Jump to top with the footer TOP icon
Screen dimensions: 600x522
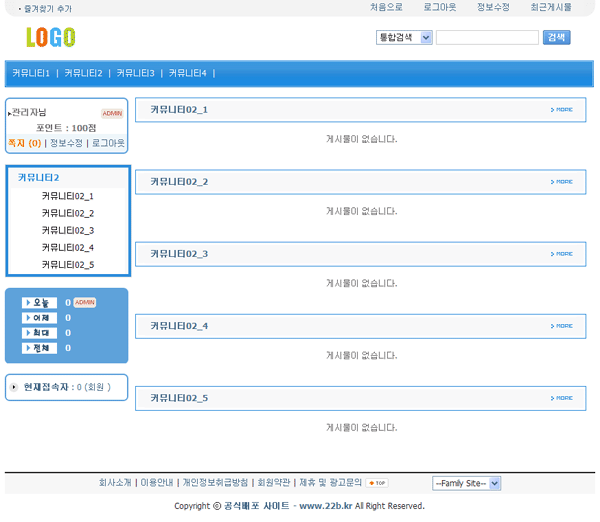tap(377, 483)
